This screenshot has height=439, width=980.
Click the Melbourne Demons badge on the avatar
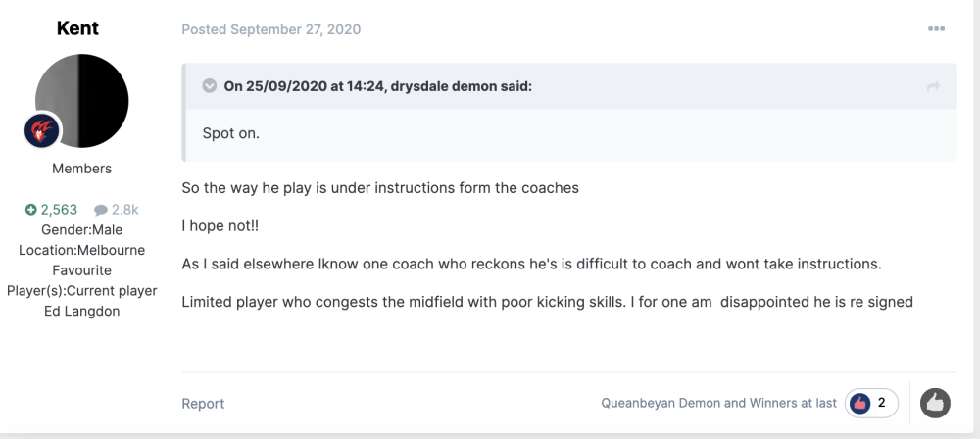42,130
